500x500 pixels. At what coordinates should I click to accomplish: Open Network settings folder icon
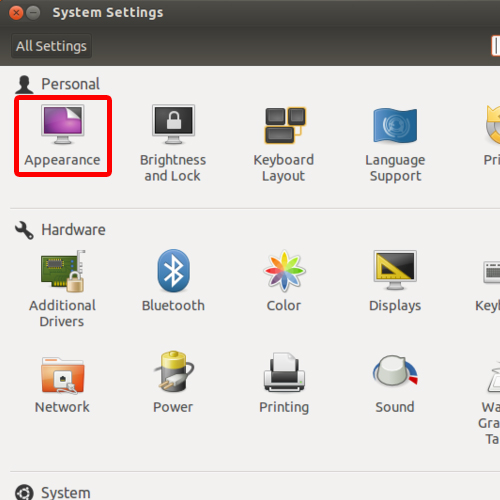click(63, 375)
